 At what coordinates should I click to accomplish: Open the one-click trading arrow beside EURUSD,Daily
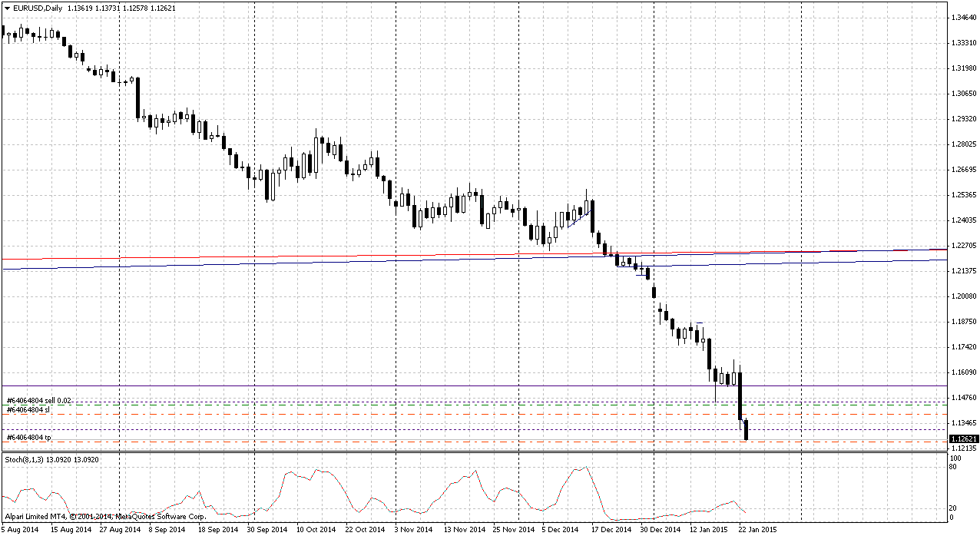tap(7, 8)
